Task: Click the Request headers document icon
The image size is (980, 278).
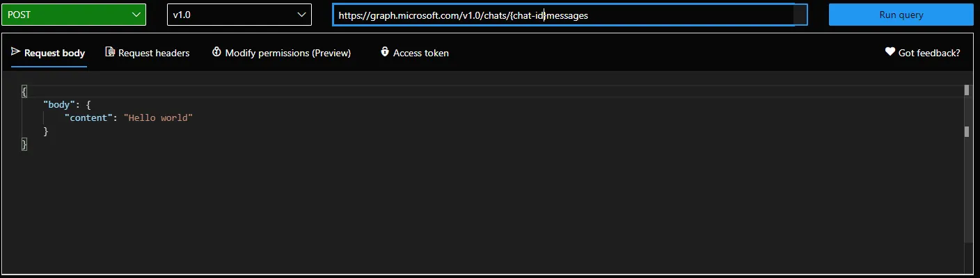Action: tap(110, 52)
